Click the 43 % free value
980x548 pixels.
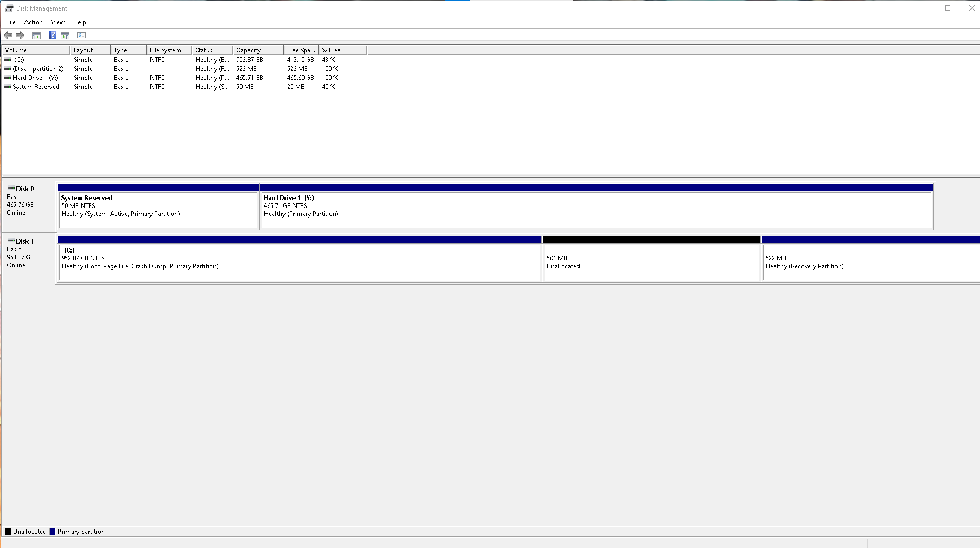tap(328, 60)
